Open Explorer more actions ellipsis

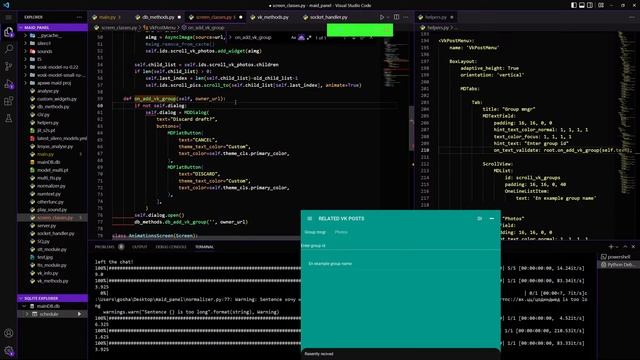[79, 17]
